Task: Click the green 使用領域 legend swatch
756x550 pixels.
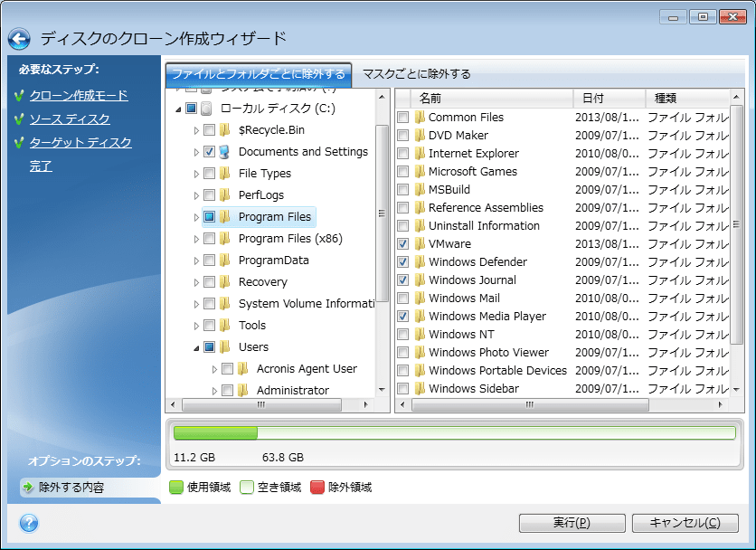Action: coord(176,488)
